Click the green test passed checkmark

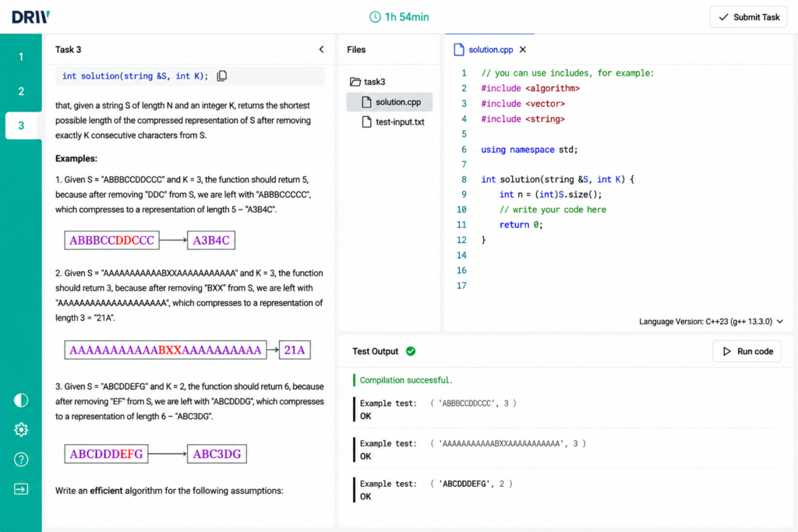pos(411,351)
